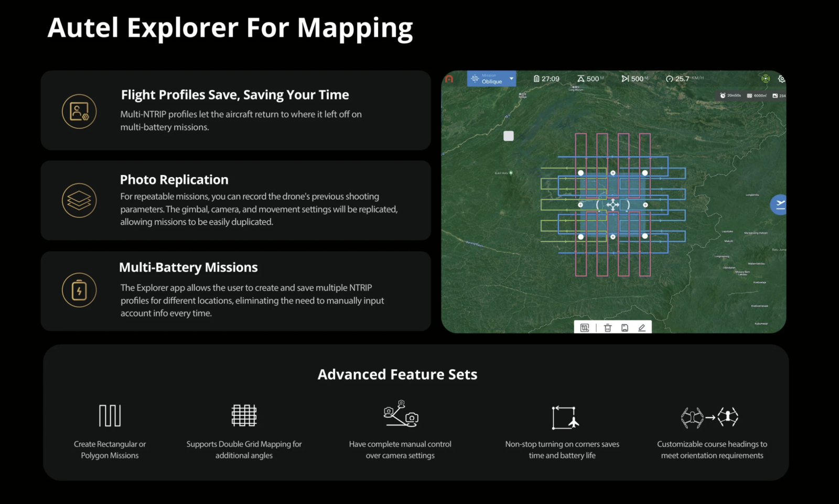Click the white square marker on map
839x504 pixels.
point(509,136)
